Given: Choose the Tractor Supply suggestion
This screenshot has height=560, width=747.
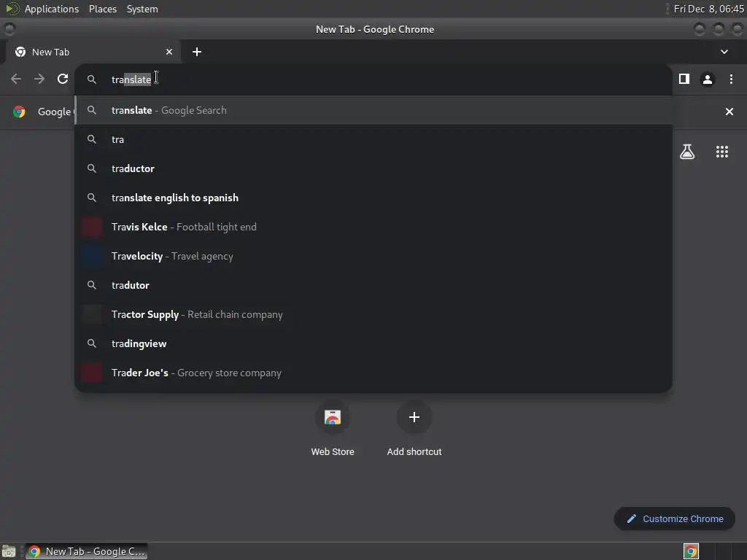Looking at the screenshot, I should pyautogui.click(x=373, y=314).
